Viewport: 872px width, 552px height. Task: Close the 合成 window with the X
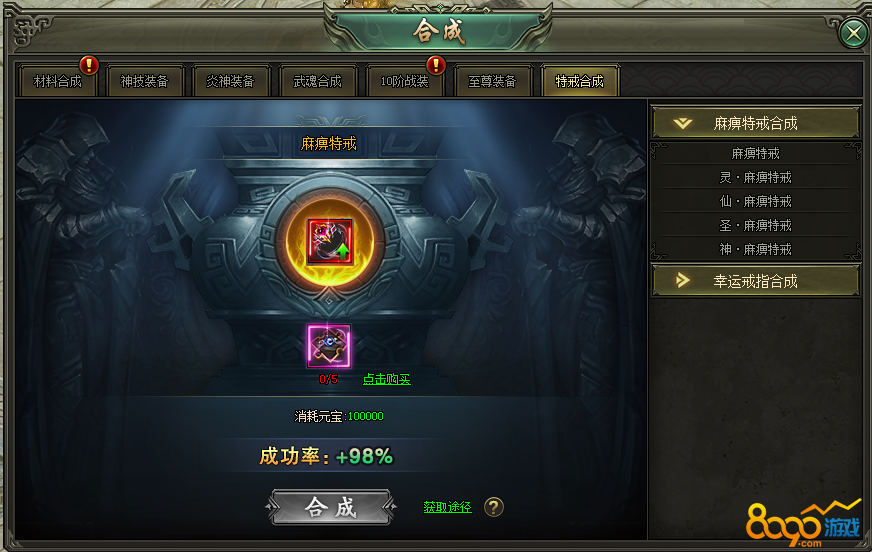854,33
